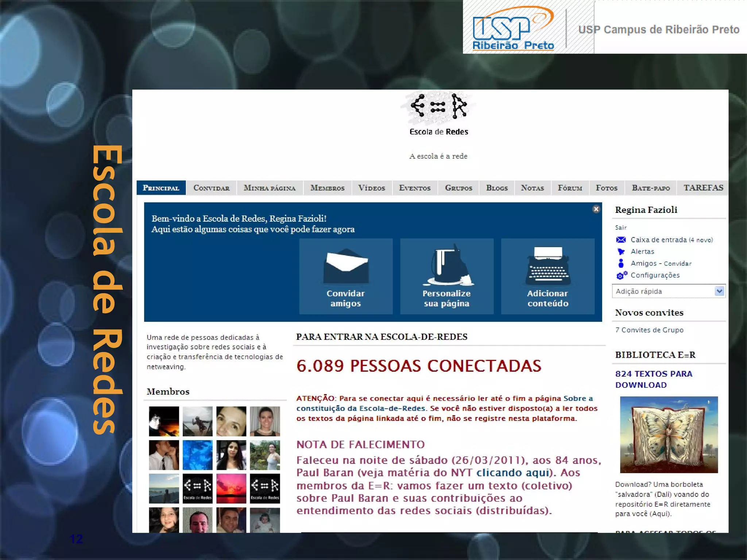Click the Sair logout link
Screen dimensions: 747x560
[621, 227]
